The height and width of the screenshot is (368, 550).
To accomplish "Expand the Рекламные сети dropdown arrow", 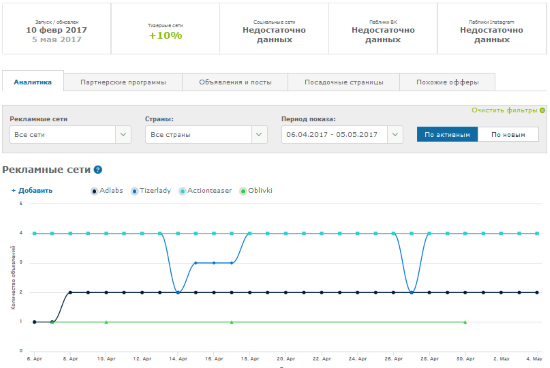I will point(123,134).
